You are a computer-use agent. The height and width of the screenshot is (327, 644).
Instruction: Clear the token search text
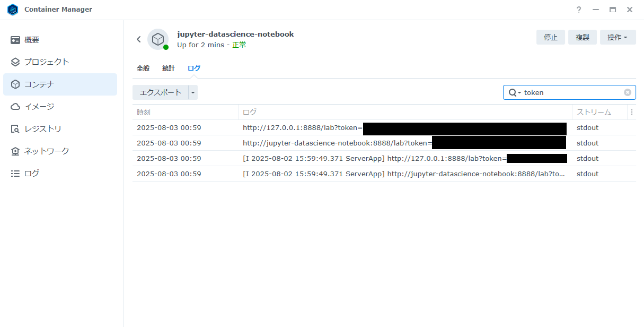point(627,92)
